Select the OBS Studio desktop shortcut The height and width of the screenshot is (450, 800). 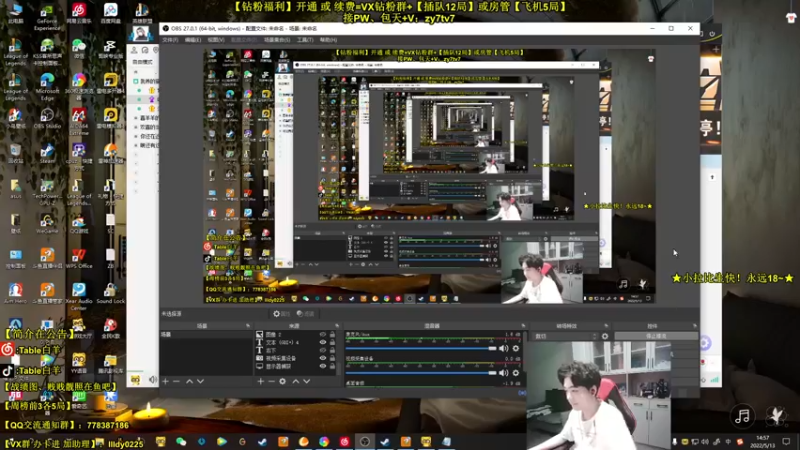point(47,119)
